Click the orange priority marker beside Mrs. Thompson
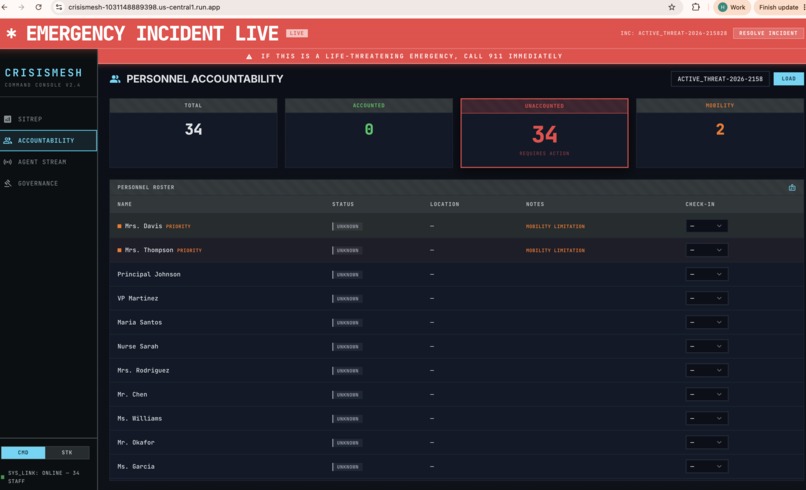Viewport: 806px width, 490px height. (x=119, y=250)
